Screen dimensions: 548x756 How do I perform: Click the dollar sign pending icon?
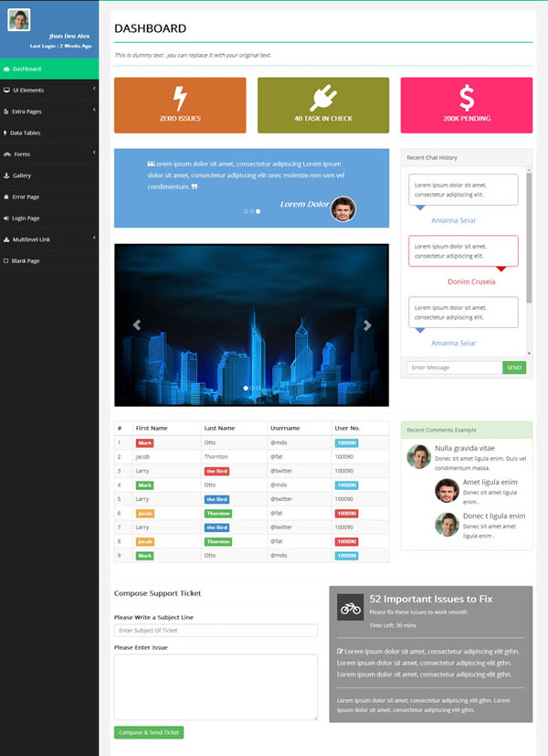466,98
